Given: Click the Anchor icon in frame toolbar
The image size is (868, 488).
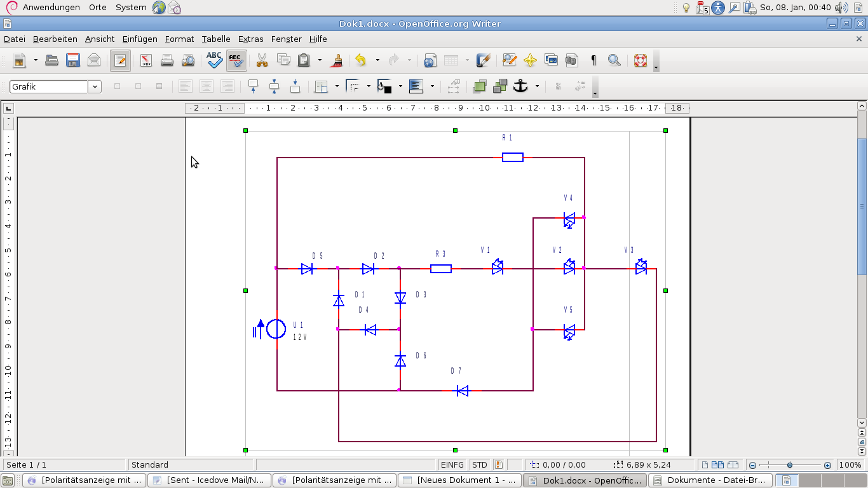Looking at the screenshot, I should pyautogui.click(x=520, y=86).
